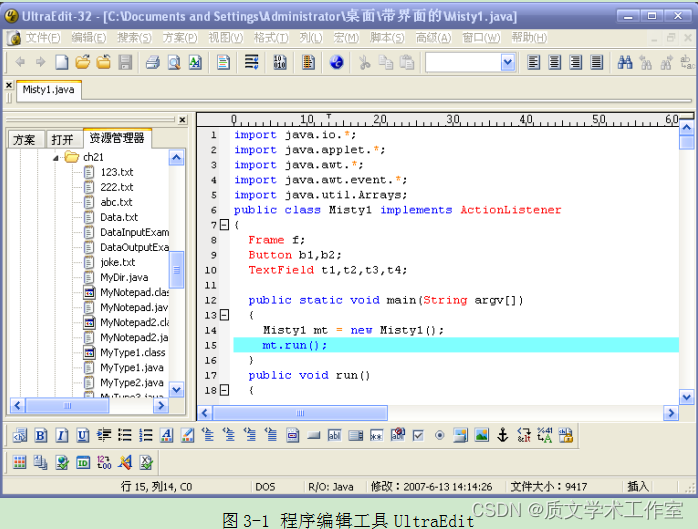The height and width of the screenshot is (529, 698).
Task: Click the anchor icon in HTML toolbar
Action: [x=503, y=435]
